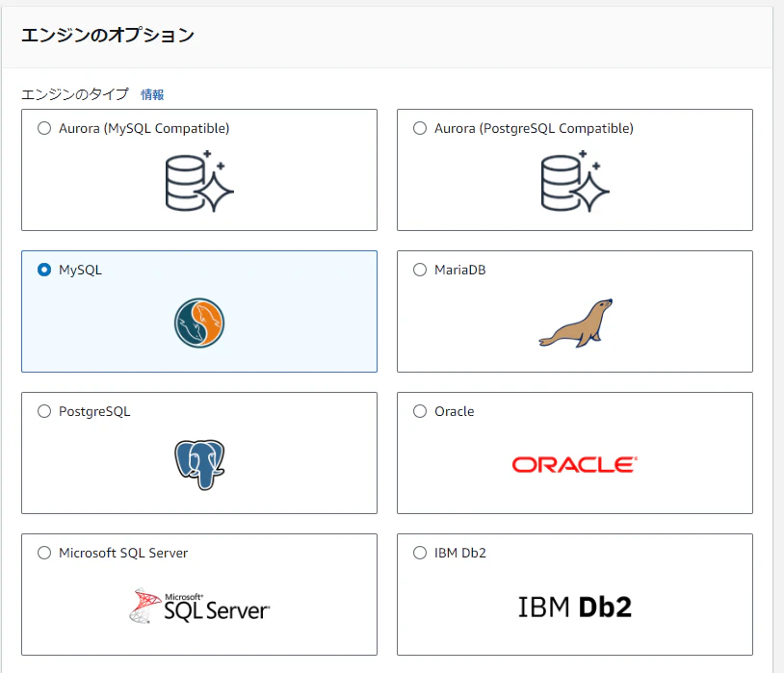Open the 情報 link next to エンジンのタイプ
Viewport: 784px width, 673px height.
[x=152, y=94]
